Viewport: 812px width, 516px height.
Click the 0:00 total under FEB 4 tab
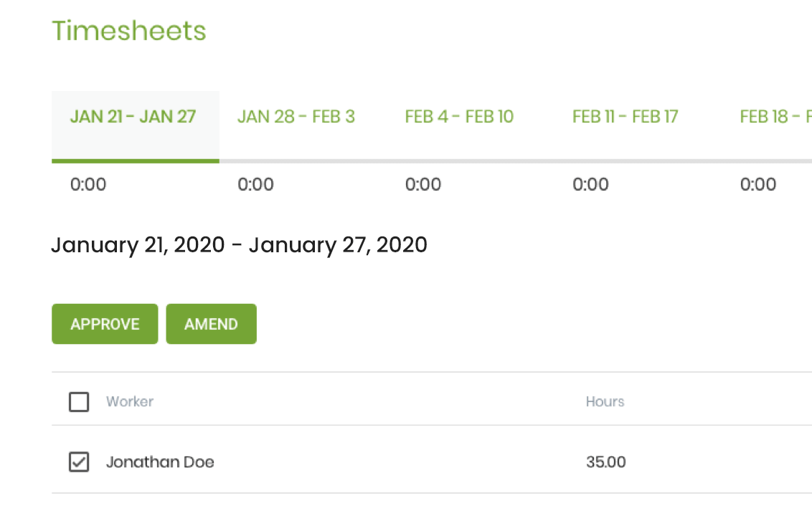tap(423, 184)
